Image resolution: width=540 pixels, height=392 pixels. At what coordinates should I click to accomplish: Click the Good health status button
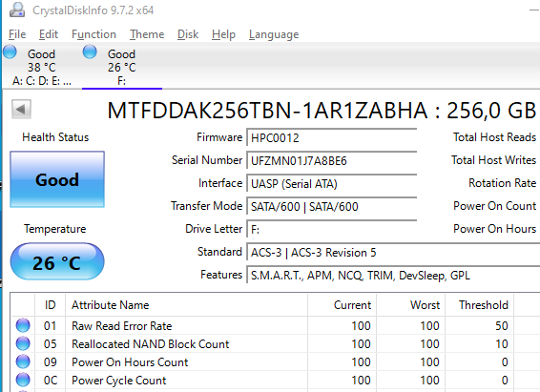tap(57, 179)
